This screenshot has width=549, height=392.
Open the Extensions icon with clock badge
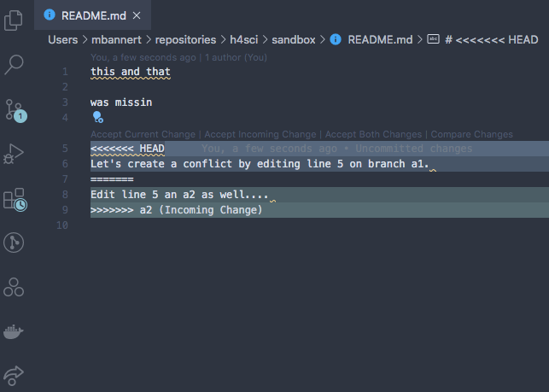pos(15,199)
